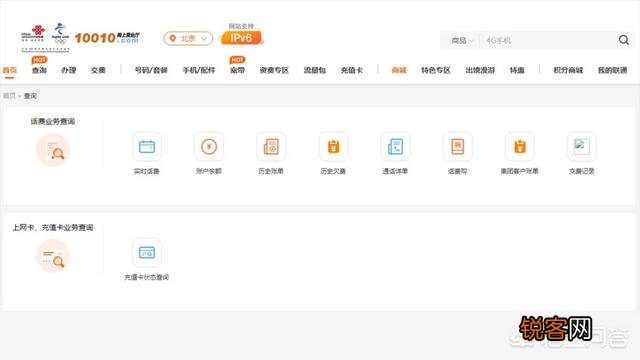Click the 首页 breadcrumb link
The height and width of the screenshot is (360, 640).
coord(9,96)
